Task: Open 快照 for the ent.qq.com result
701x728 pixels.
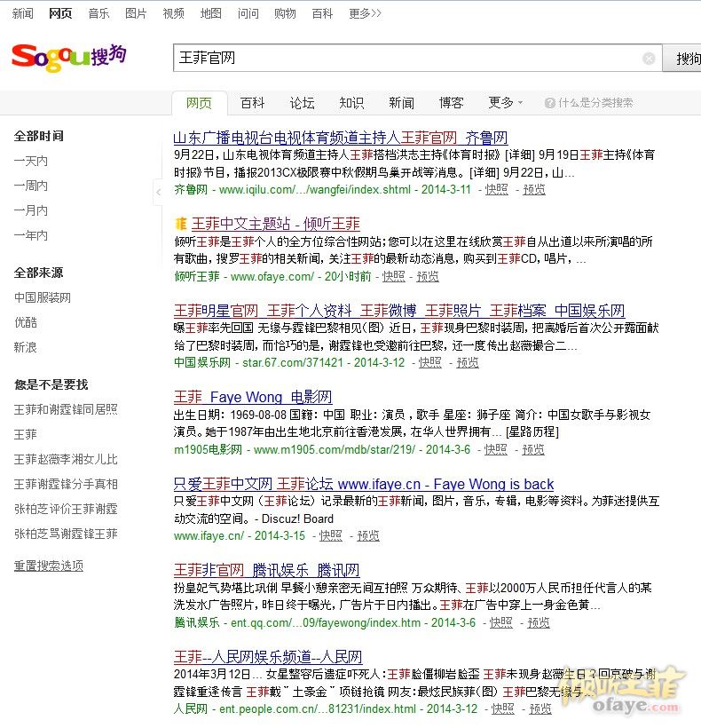Action: pyautogui.click(x=501, y=622)
